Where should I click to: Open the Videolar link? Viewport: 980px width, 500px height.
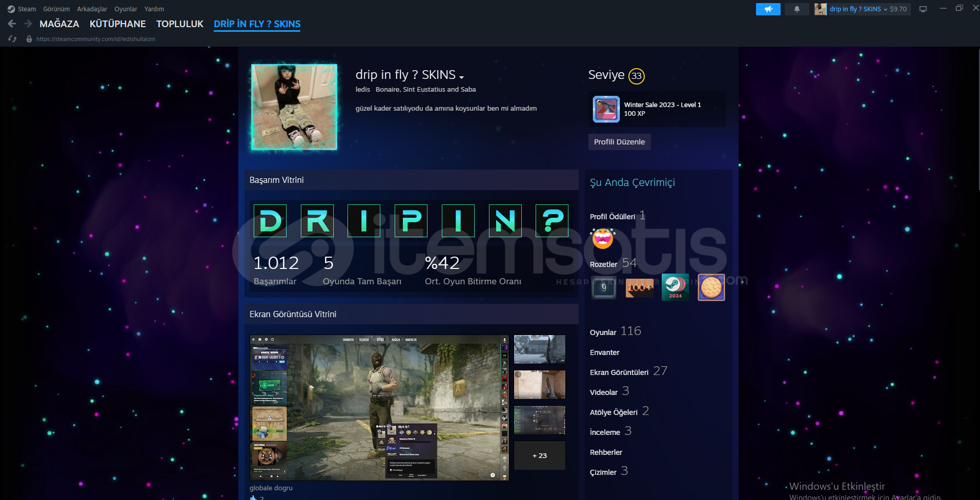[x=609, y=391]
